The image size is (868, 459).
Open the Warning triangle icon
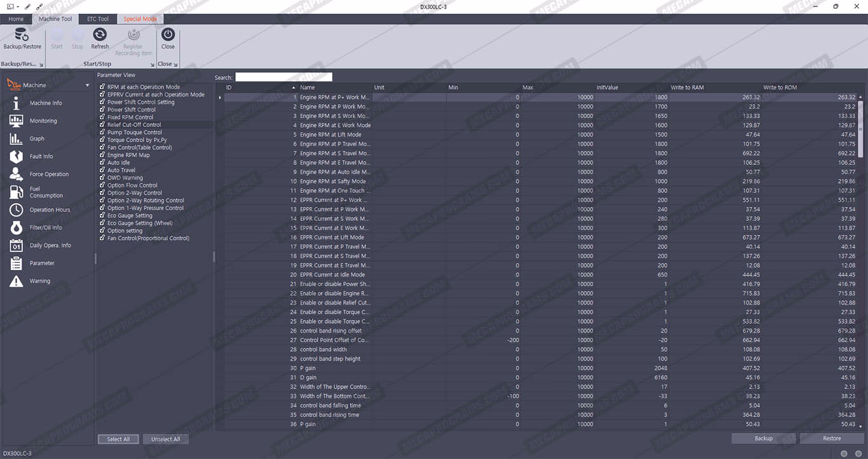(17, 281)
